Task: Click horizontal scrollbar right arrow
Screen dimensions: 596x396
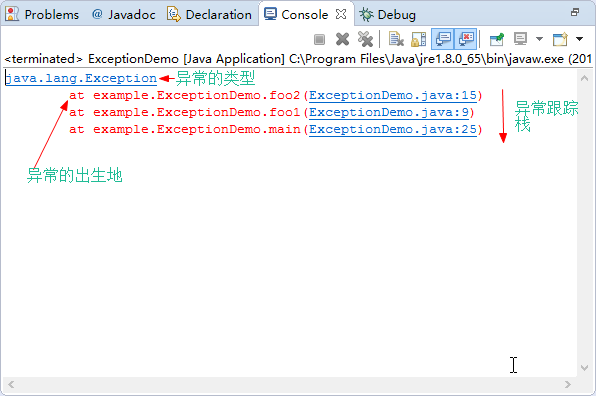Action: [567, 384]
